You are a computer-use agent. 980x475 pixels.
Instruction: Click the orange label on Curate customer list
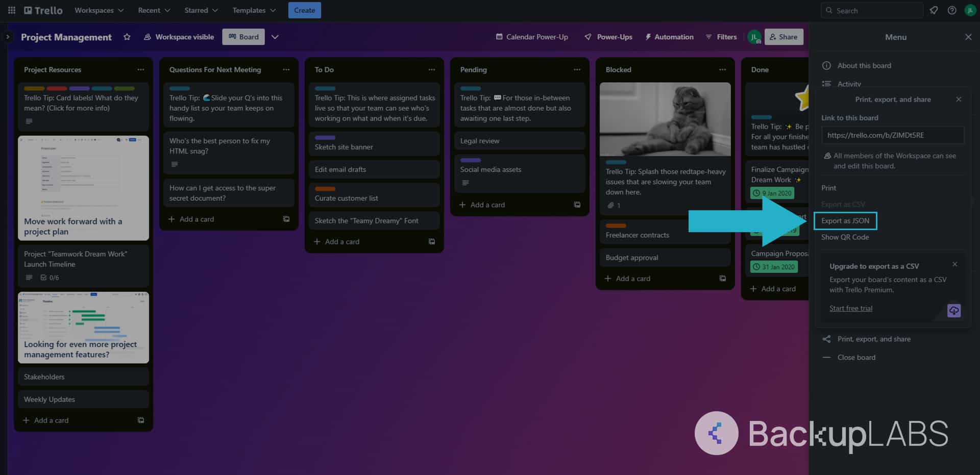tap(325, 189)
